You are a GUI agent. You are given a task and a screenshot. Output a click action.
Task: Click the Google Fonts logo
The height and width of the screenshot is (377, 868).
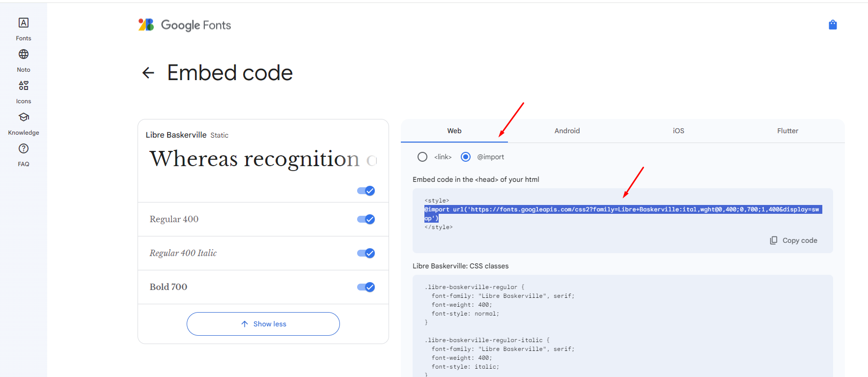pos(185,25)
